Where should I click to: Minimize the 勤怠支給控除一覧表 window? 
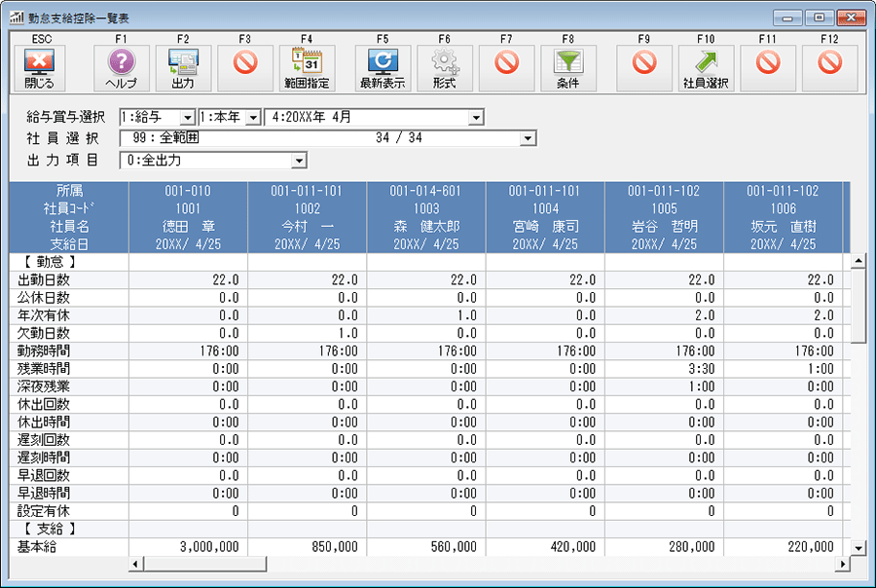click(787, 18)
